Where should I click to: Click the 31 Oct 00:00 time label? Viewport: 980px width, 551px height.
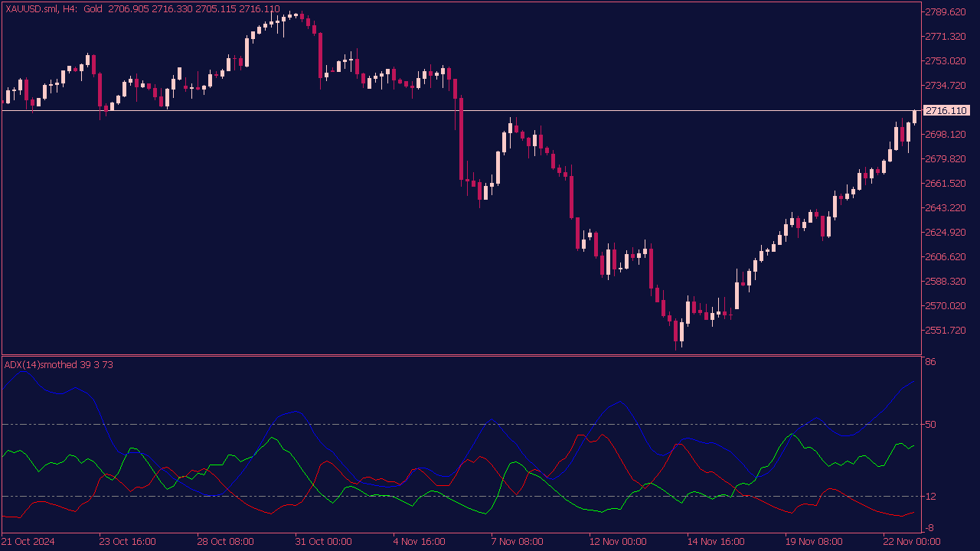(323, 542)
